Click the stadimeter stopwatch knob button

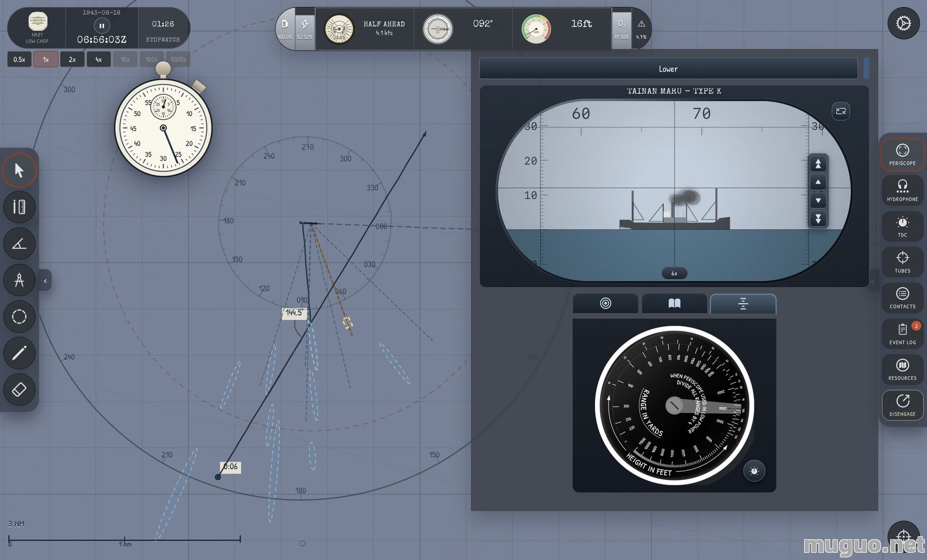click(754, 471)
